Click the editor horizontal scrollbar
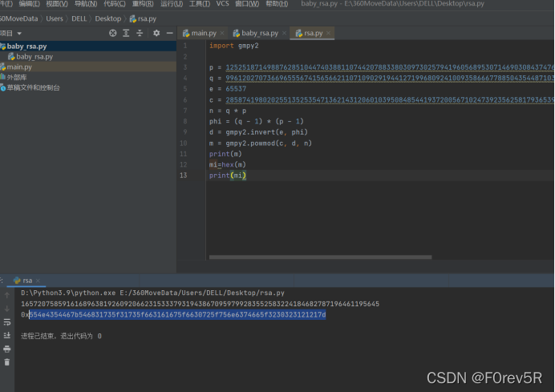The image size is (555, 392). point(320,257)
